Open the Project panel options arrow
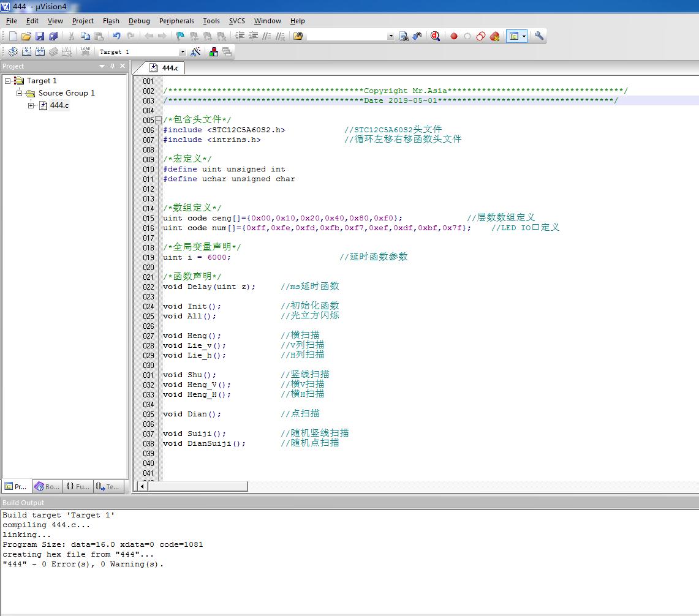This screenshot has width=699, height=616. (x=102, y=66)
